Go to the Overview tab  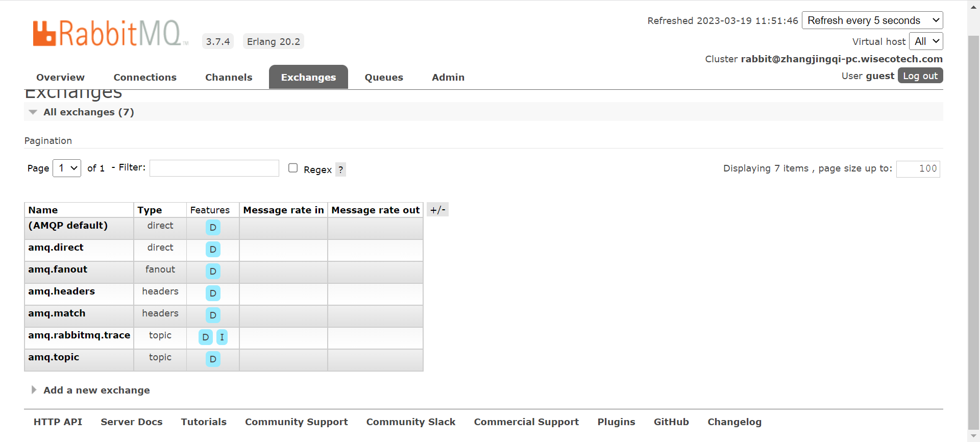coord(60,77)
